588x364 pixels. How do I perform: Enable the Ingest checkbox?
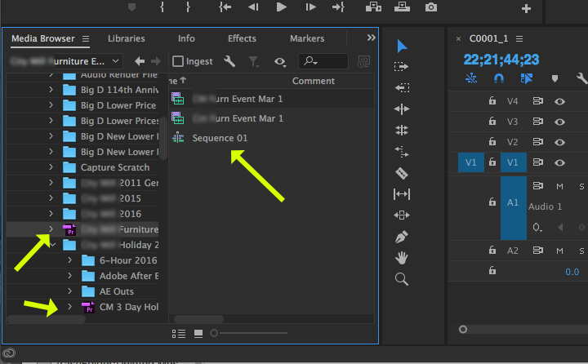point(178,61)
